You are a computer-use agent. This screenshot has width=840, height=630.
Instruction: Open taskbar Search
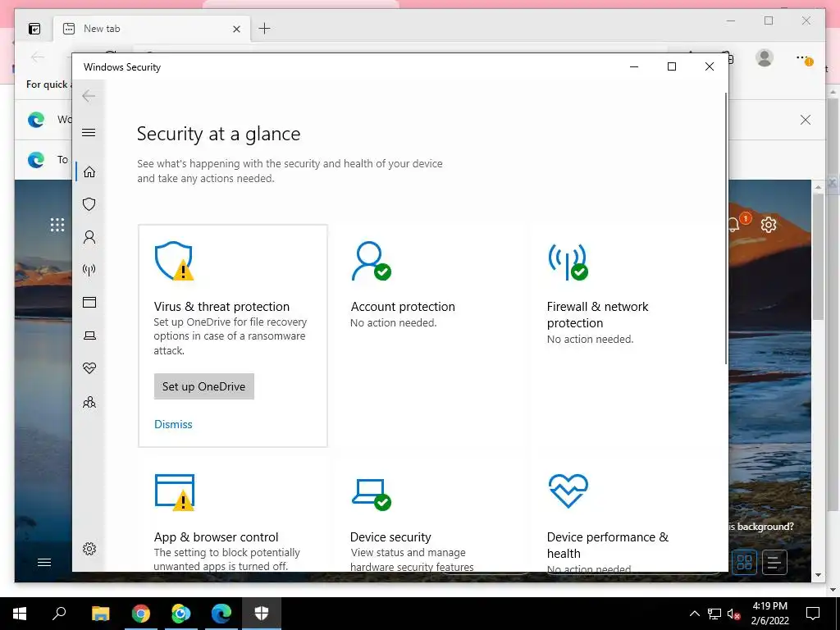pyautogui.click(x=59, y=614)
